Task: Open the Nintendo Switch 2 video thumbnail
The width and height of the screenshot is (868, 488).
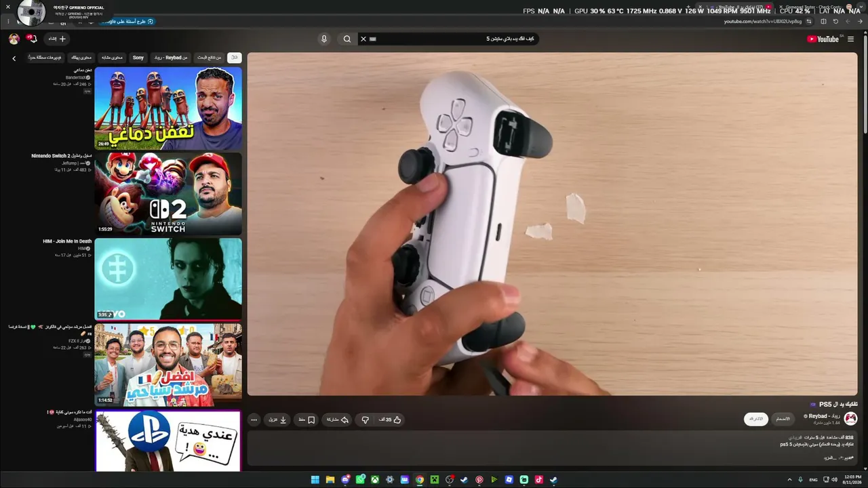Action: point(168,193)
